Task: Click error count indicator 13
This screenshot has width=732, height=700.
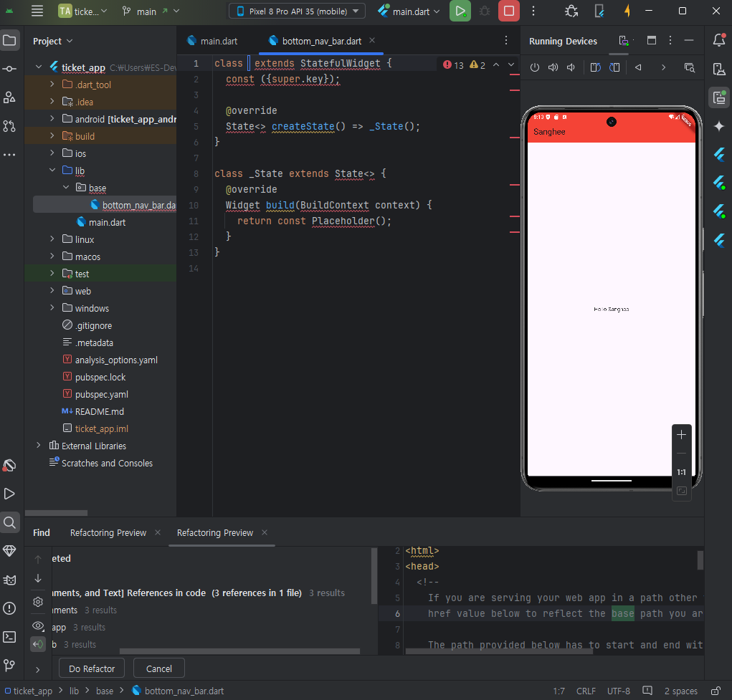Action: point(453,65)
